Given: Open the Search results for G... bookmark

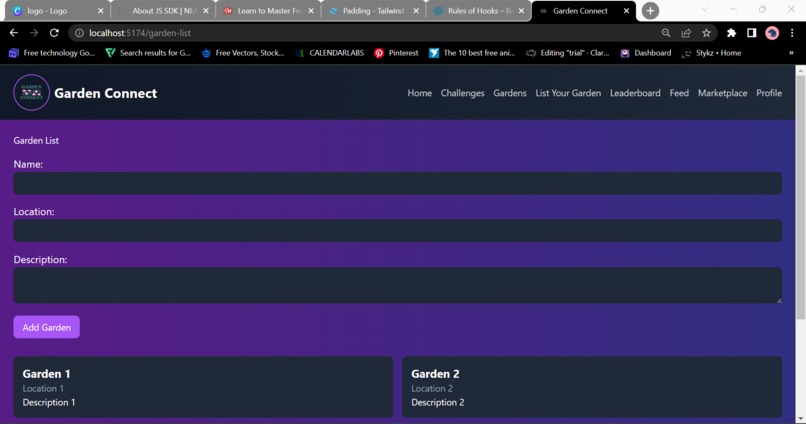Looking at the screenshot, I should (x=148, y=53).
